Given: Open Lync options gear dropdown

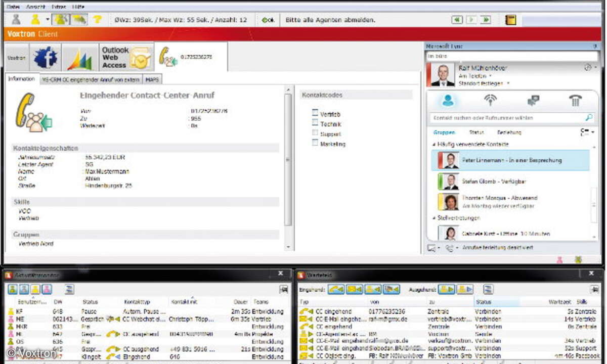Looking at the screenshot, I should (x=590, y=67).
